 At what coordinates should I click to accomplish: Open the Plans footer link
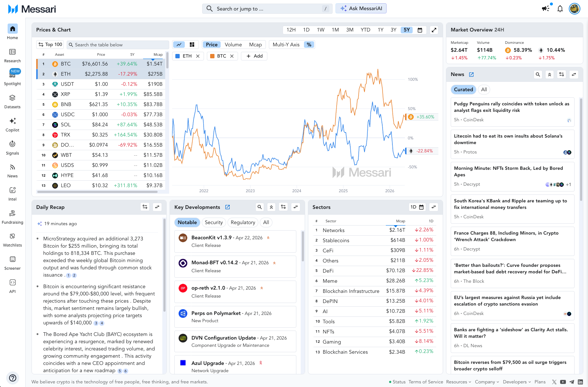tap(540, 382)
